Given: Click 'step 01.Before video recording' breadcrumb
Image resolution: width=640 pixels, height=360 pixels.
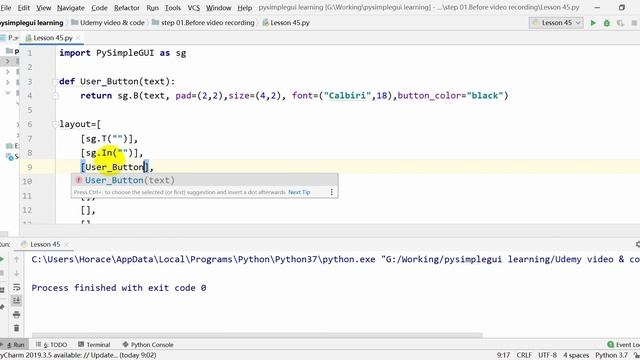Looking at the screenshot, I should pyautogui.click(x=203, y=23).
